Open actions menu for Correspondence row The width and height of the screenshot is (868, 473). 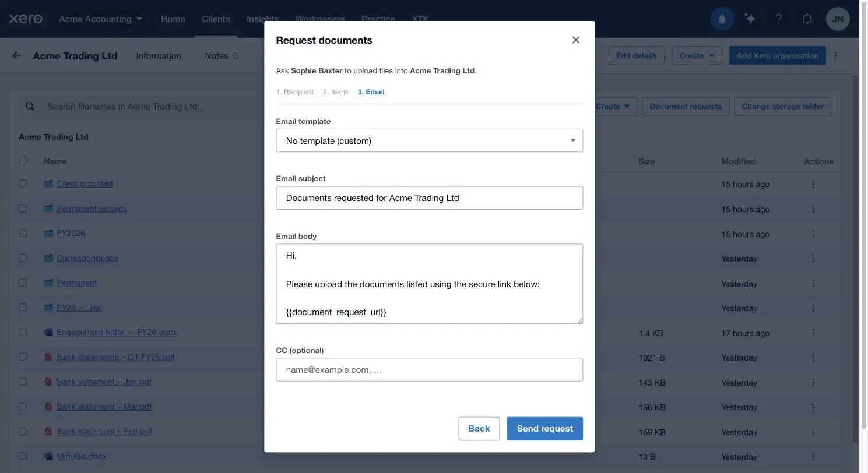click(813, 259)
